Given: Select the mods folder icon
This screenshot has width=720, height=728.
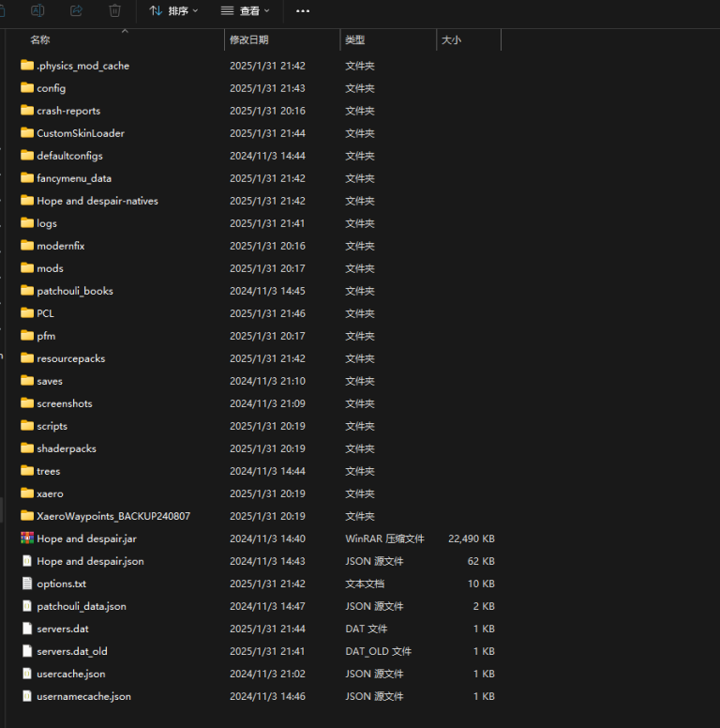Looking at the screenshot, I should click(x=27, y=268).
